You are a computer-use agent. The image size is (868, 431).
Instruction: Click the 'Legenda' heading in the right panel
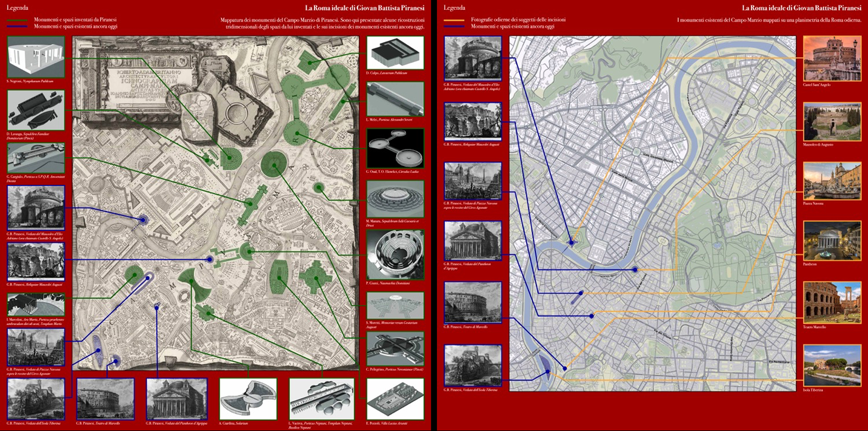coord(454,8)
